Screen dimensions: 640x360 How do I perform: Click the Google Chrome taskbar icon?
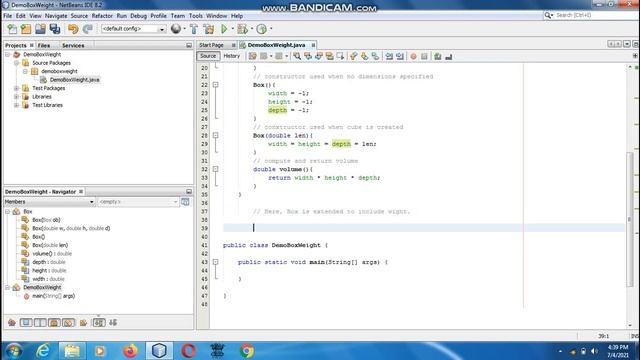tap(247, 351)
